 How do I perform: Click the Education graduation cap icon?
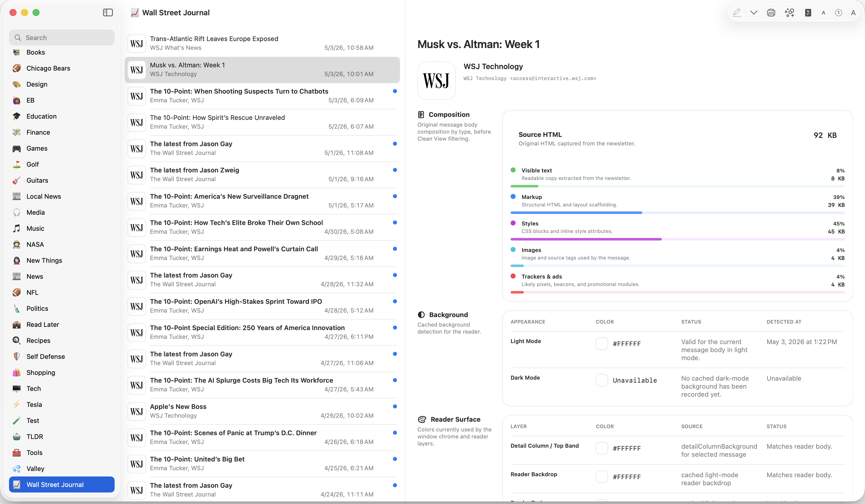(17, 116)
